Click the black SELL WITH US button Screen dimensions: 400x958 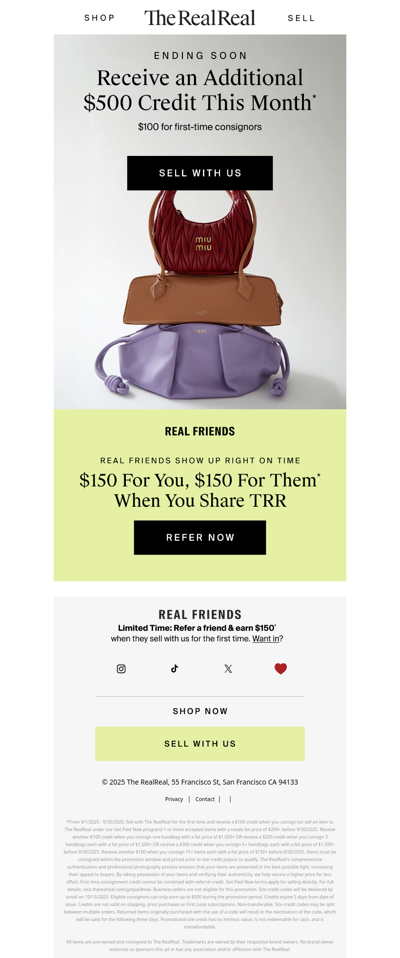click(200, 173)
